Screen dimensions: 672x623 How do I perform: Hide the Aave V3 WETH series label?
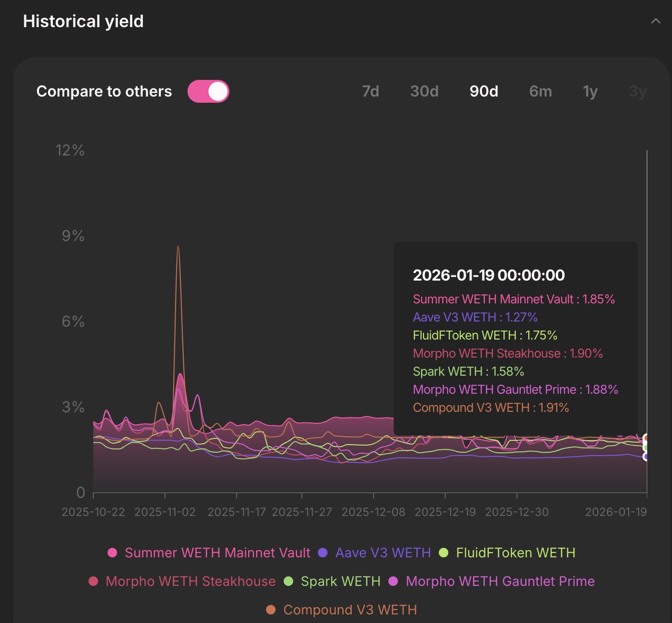click(383, 553)
